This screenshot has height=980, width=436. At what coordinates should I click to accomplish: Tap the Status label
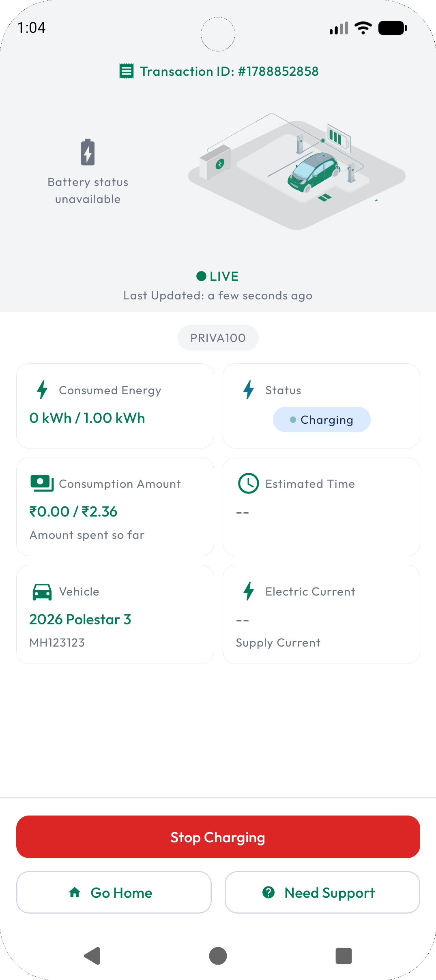(283, 390)
